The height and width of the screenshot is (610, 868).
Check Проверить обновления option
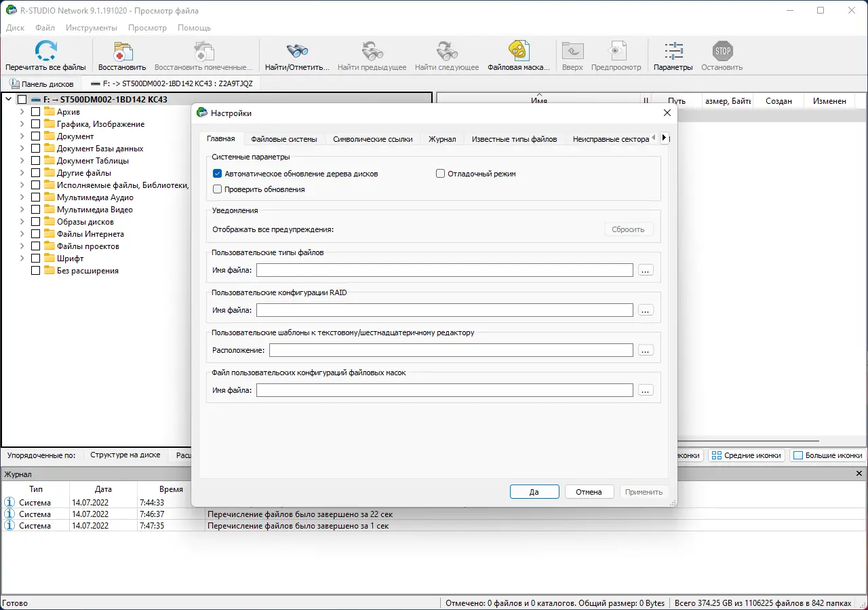218,189
